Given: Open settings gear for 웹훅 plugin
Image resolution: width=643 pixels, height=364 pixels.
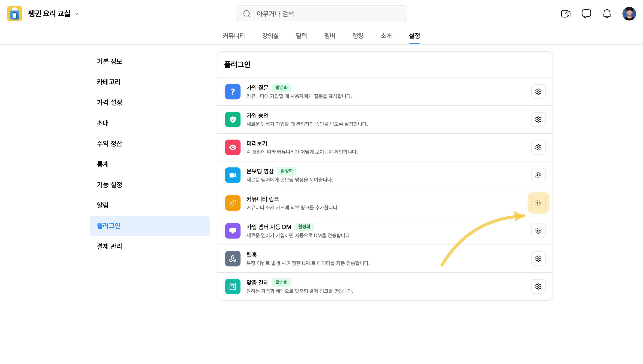Looking at the screenshot, I should (538, 258).
